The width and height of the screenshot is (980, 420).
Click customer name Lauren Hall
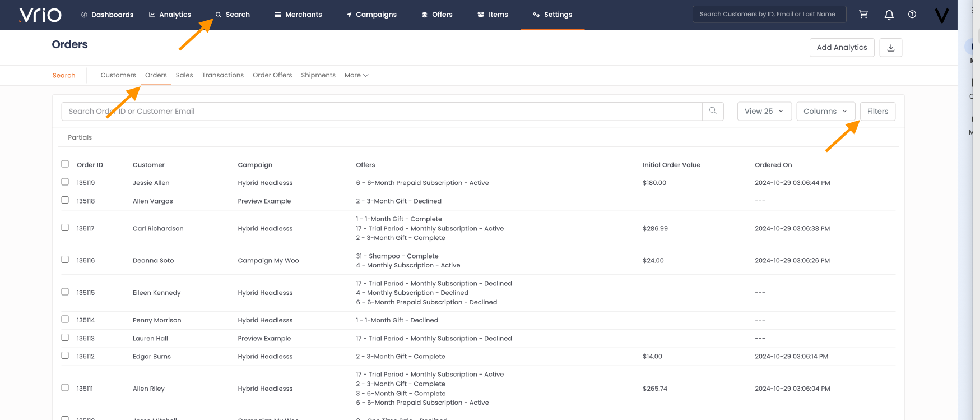click(x=150, y=339)
